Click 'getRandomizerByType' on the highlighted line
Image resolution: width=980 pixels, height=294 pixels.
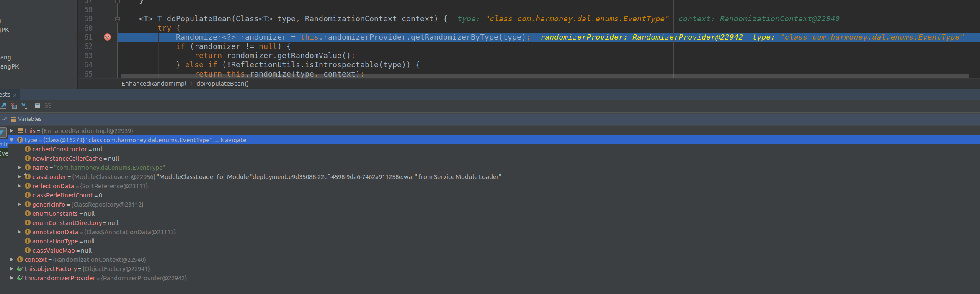coord(454,37)
